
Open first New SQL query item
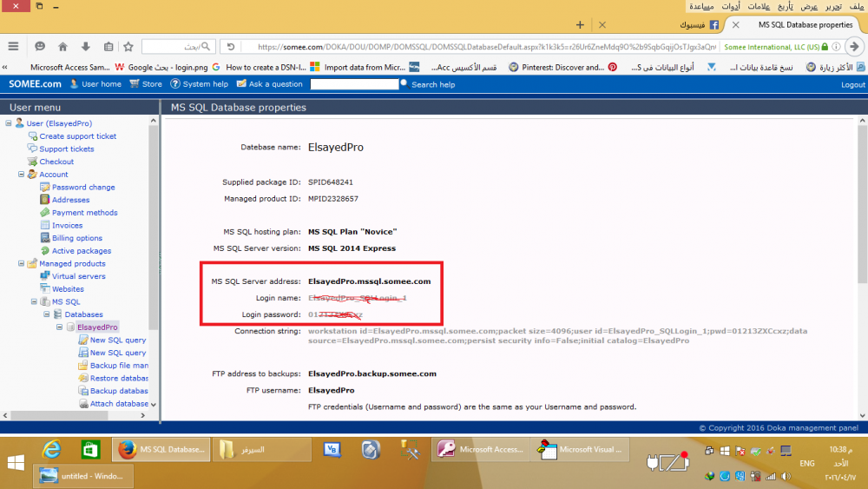pos(118,340)
